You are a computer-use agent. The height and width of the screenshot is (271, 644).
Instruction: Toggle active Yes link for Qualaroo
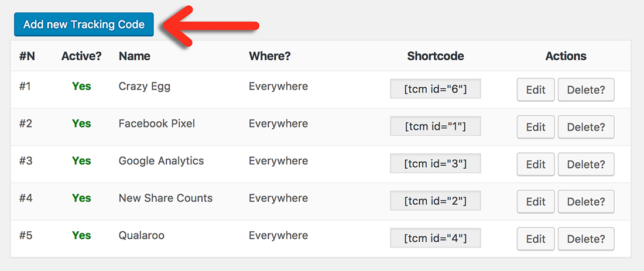[81, 236]
